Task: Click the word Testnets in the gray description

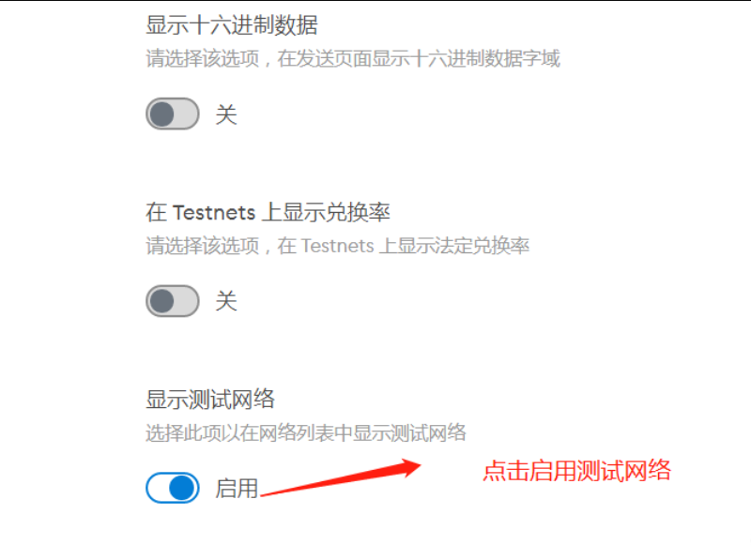Action: [x=338, y=246]
